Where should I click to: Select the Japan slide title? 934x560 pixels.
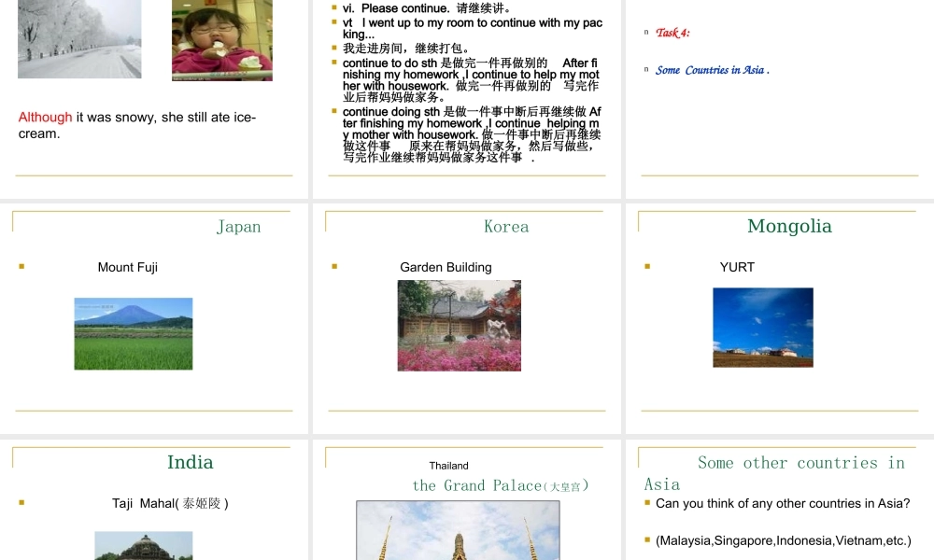click(x=239, y=227)
